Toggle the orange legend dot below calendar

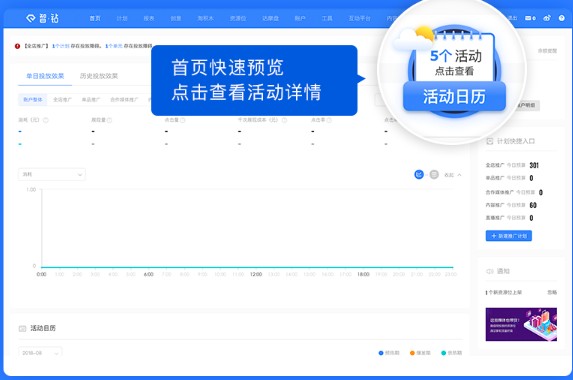(412, 353)
